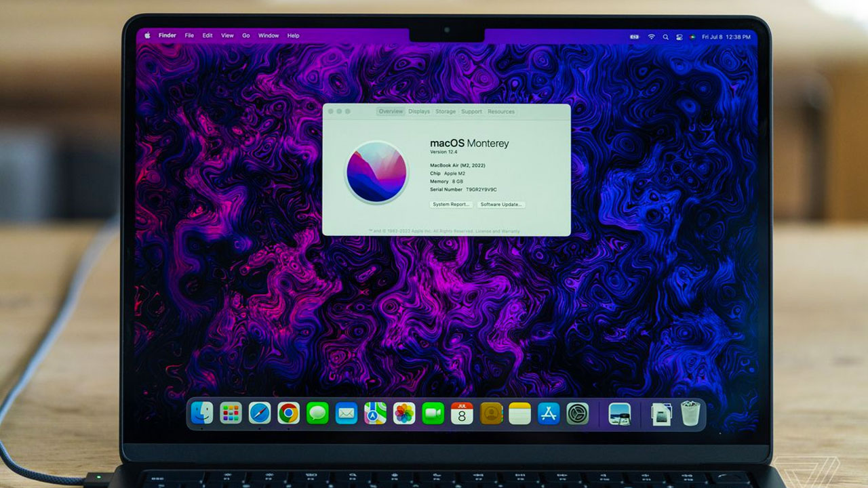Open Launchpad in the Dock
Screen dimensions: 868x488
231,413
